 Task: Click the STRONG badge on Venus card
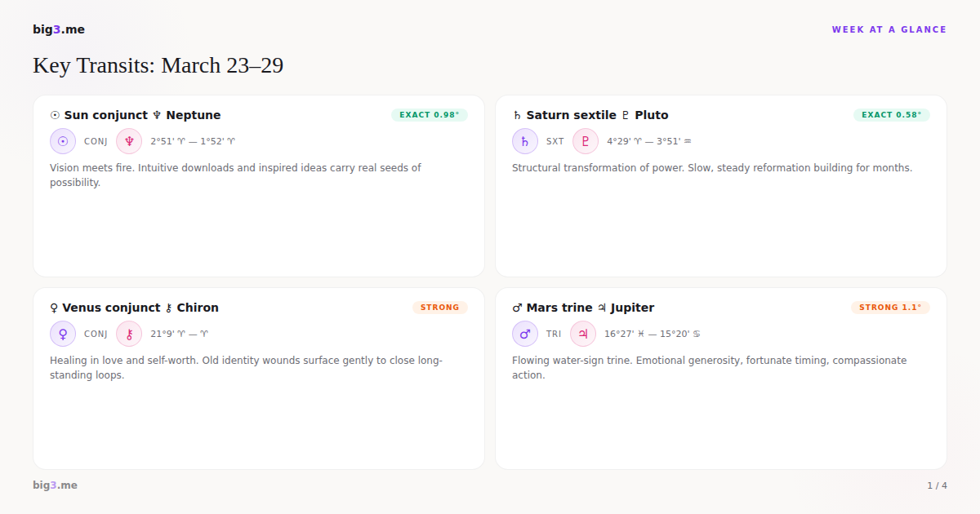440,308
